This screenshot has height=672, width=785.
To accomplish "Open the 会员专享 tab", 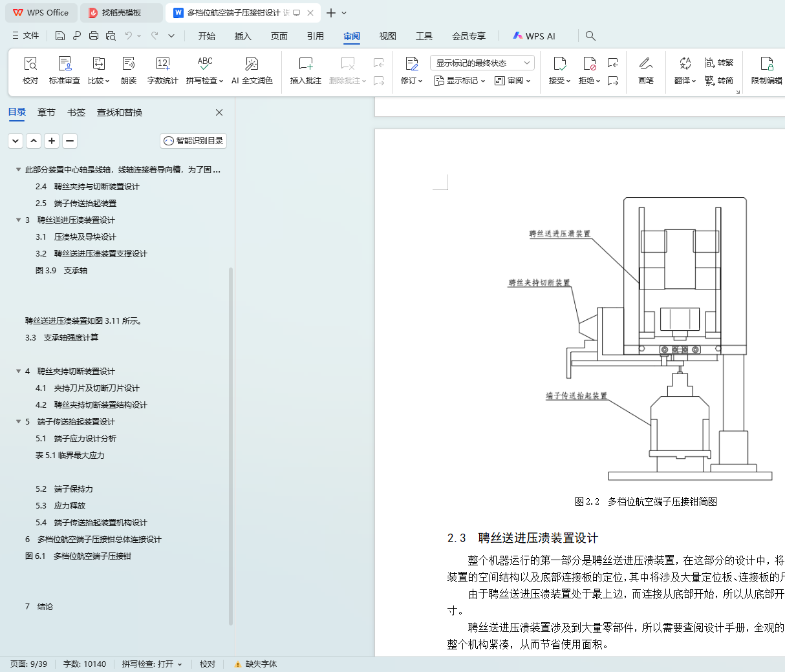I will point(469,36).
